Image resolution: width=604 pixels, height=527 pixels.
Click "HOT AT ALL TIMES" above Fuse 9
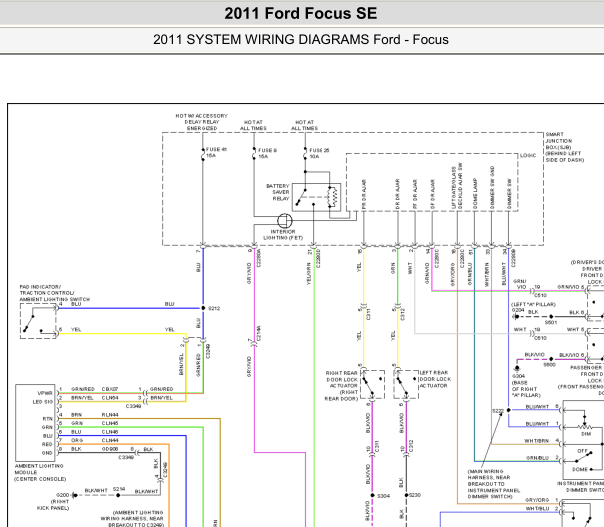[x=253, y=125]
